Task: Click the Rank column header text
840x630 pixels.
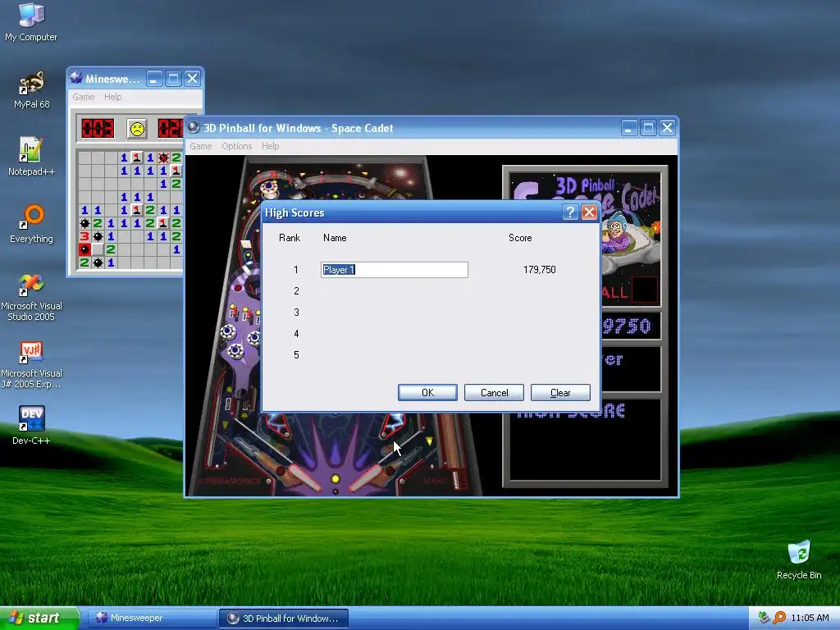Action: click(290, 238)
